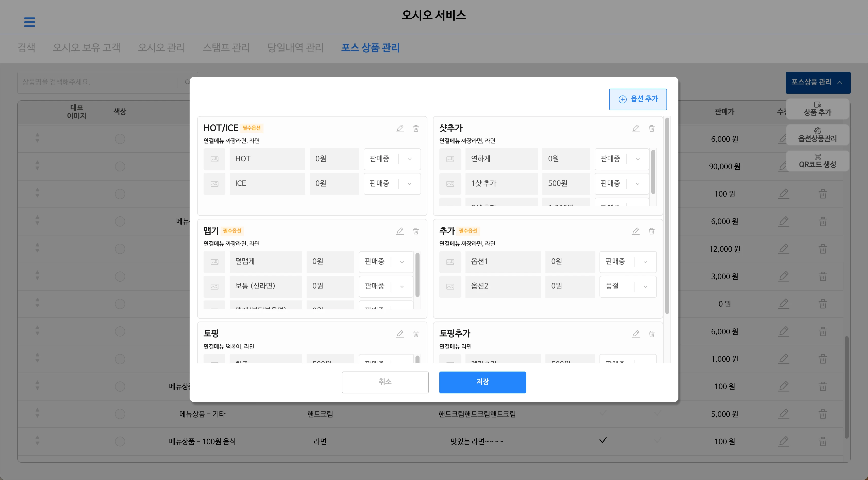This screenshot has height=480, width=868.
Task: Click image placeholder for 옵션2
Action: 450,286
